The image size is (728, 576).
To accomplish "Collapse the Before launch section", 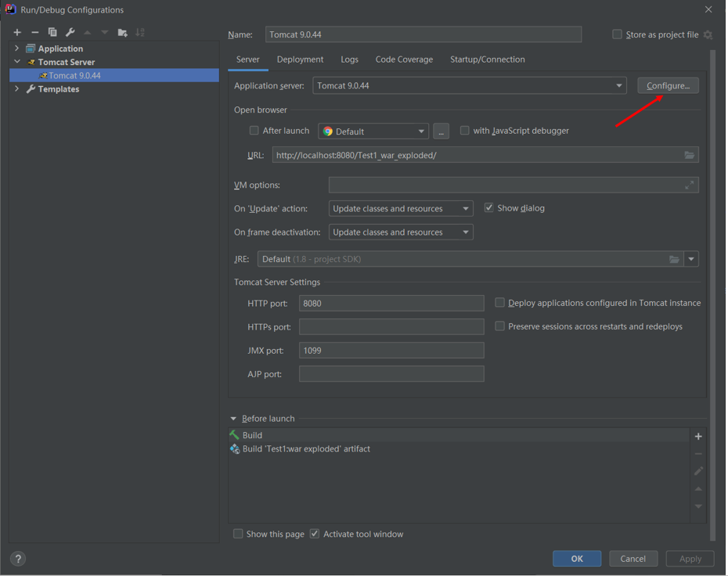I will point(233,419).
